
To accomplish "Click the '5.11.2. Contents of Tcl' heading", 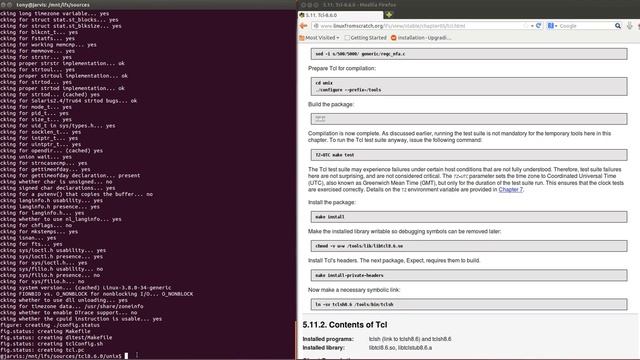I will point(345,325).
